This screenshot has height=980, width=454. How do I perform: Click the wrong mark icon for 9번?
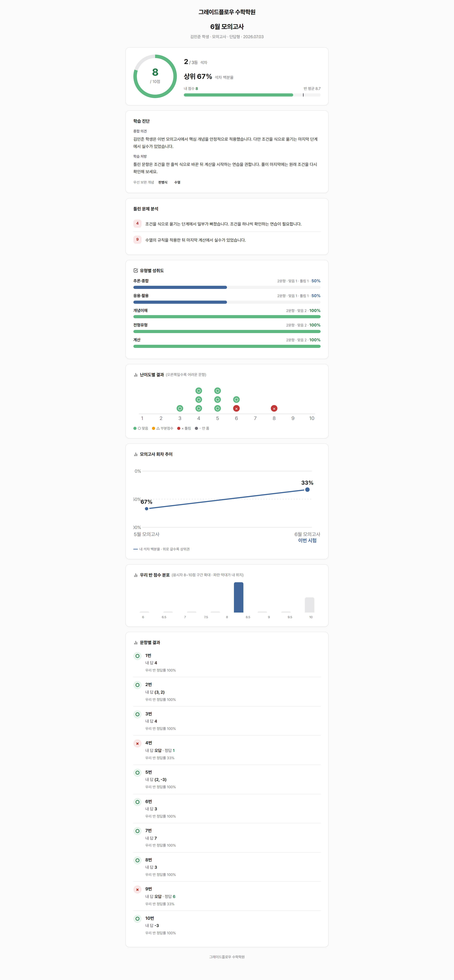[x=138, y=889]
